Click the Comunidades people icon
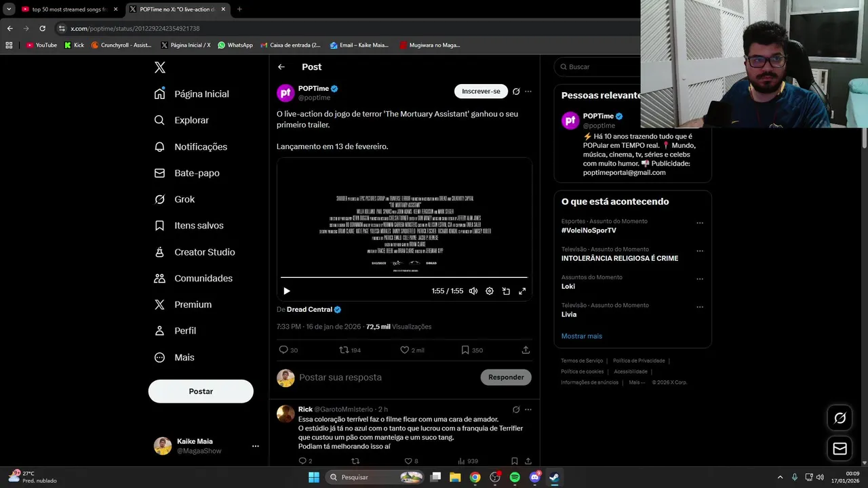The height and width of the screenshot is (488, 868). coord(159,278)
